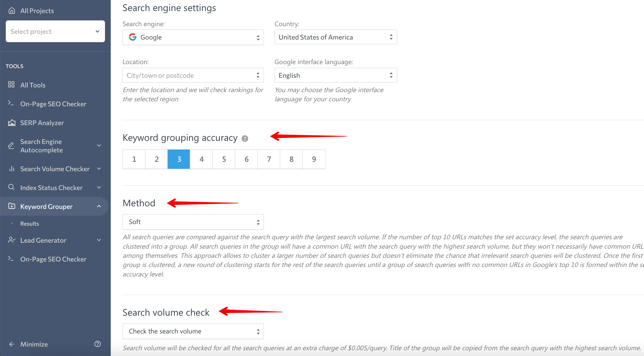
Task: Click the Index Status Checker magnifier icon
Action: tap(11, 187)
